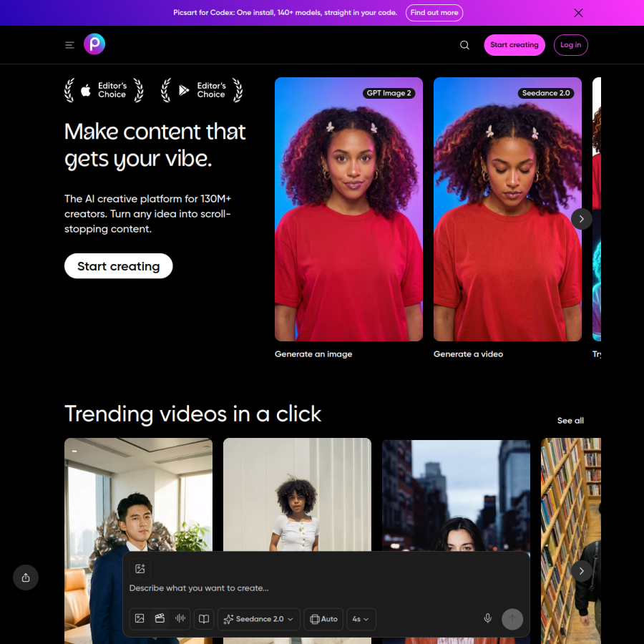The width and height of the screenshot is (644, 644).
Task: Click the Generate a video link
Action: pyautogui.click(x=468, y=354)
